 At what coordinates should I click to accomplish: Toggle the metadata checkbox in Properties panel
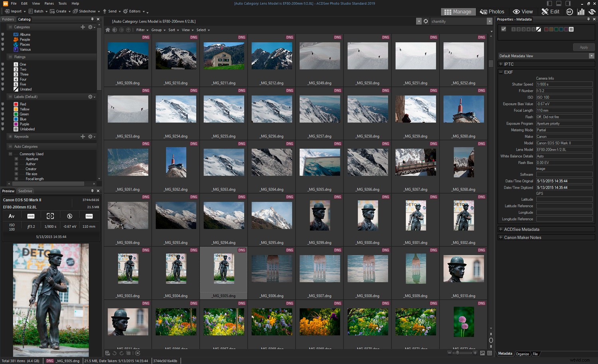504,29
